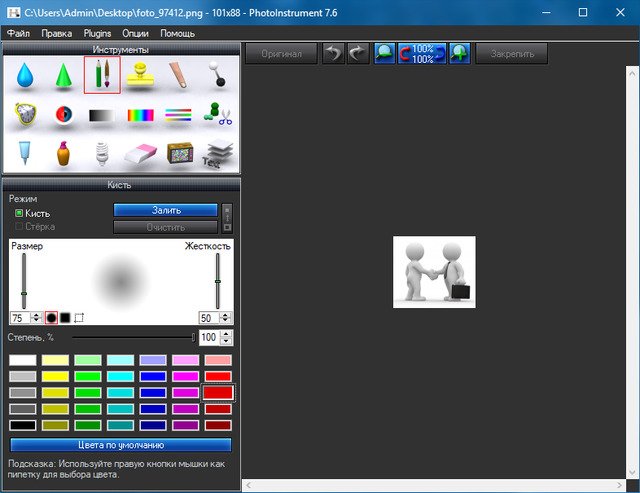Click the Цвета по умолчанию button

click(121, 445)
